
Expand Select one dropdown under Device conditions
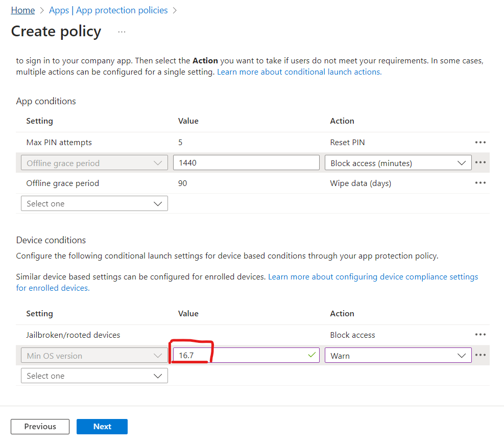tap(94, 375)
